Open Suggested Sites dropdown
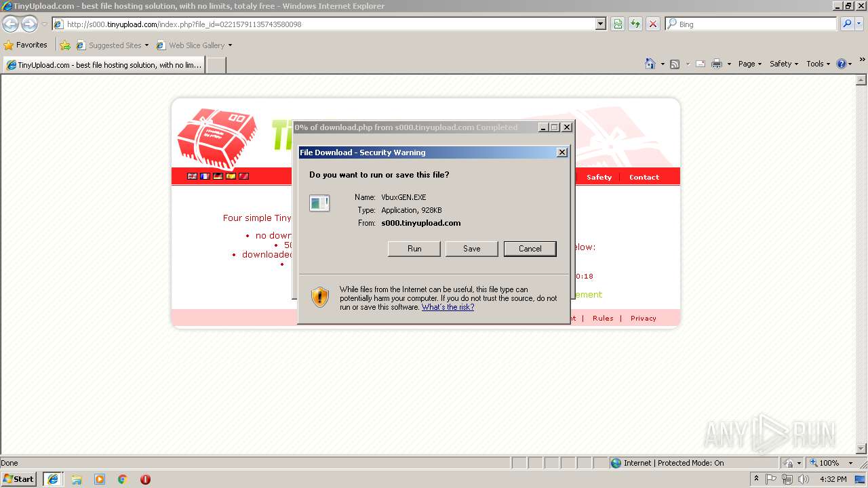The height and width of the screenshot is (488, 868). pyautogui.click(x=113, y=45)
